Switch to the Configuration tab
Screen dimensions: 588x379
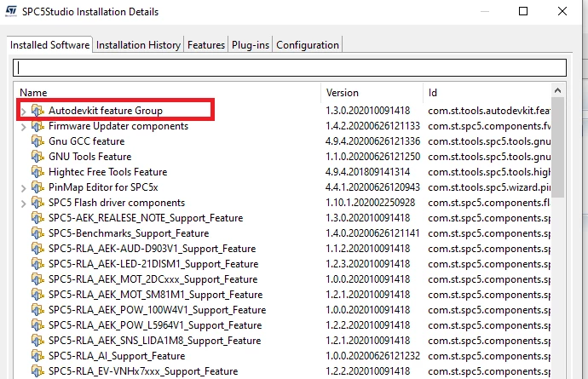click(308, 45)
